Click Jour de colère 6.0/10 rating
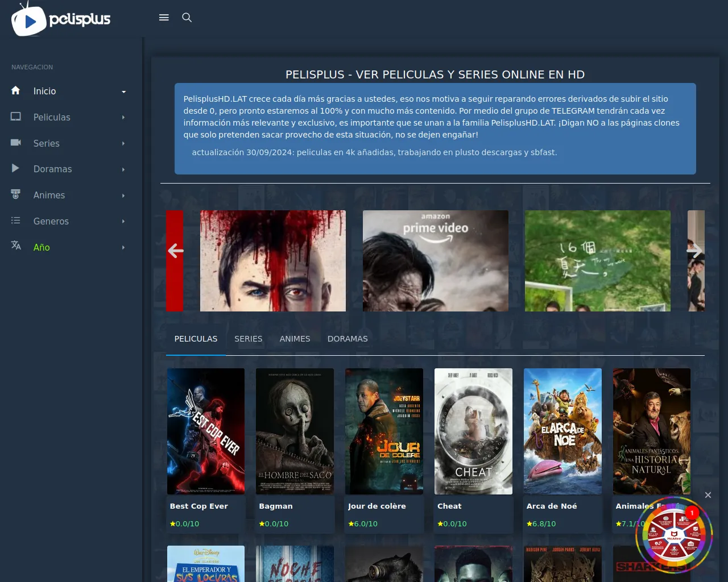The height and width of the screenshot is (582, 728). (363, 523)
